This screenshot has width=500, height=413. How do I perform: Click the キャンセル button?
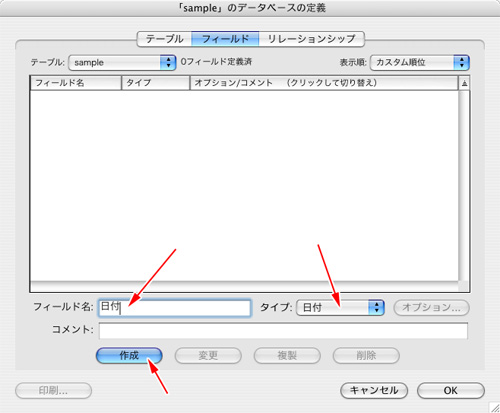(374, 390)
